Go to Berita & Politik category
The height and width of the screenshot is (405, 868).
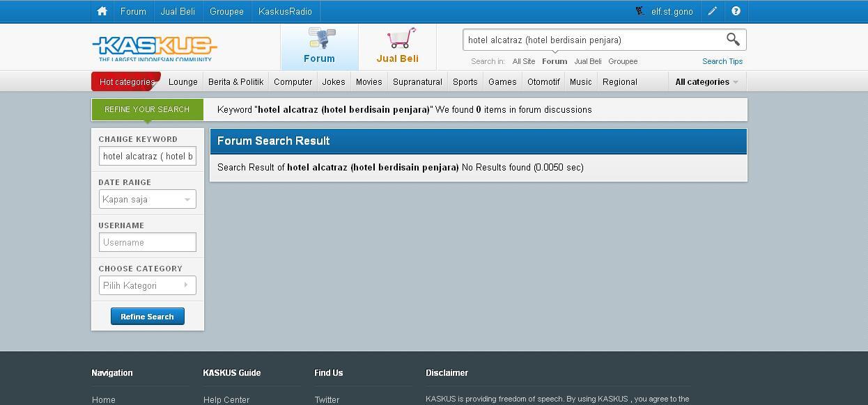[x=235, y=81]
